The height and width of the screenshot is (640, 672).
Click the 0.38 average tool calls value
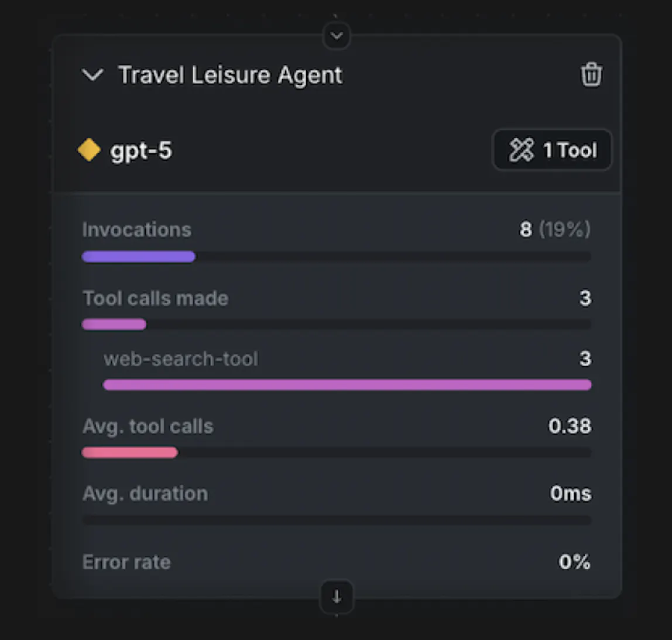coord(570,426)
